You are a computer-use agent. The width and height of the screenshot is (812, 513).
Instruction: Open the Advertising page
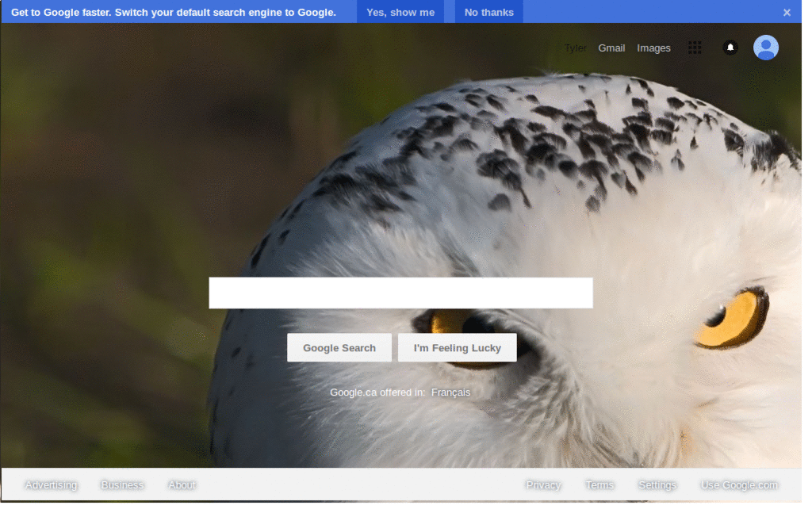coord(51,484)
